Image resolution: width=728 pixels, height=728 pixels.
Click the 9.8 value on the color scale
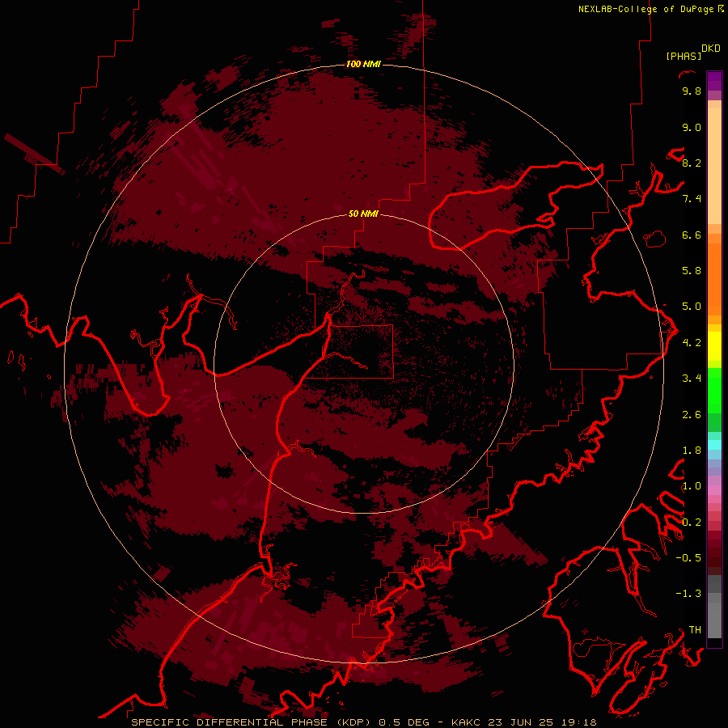692,91
